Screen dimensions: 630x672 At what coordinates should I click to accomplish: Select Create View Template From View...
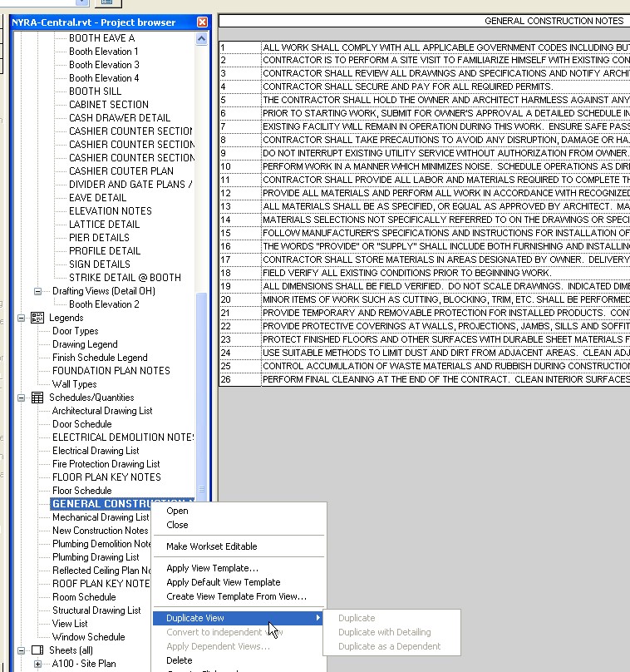(236, 596)
